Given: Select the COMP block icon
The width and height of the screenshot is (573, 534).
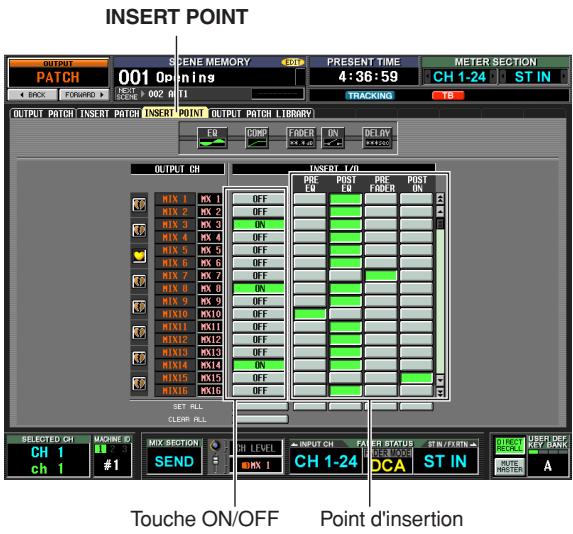Looking at the screenshot, I should click(257, 137).
